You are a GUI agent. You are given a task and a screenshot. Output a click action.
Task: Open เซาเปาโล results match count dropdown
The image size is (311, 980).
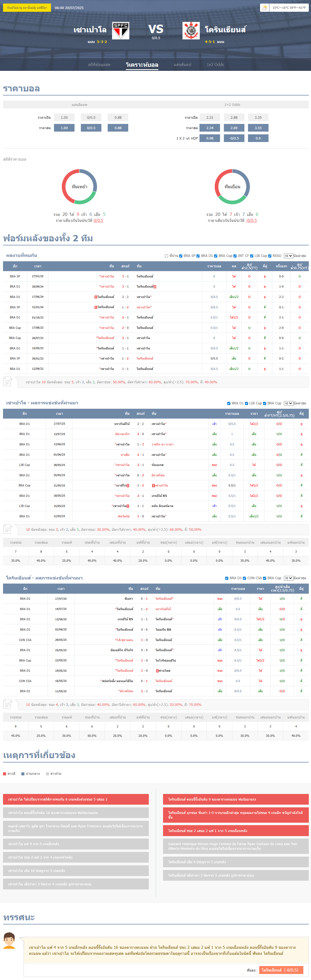coord(288,403)
